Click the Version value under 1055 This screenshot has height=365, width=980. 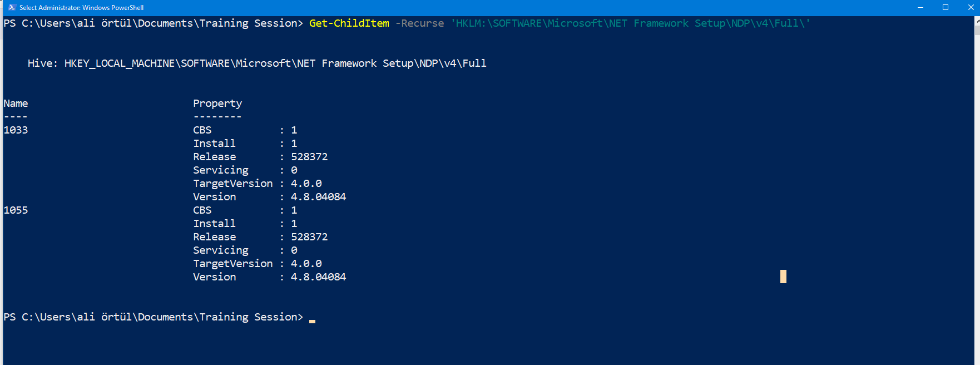[318, 277]
